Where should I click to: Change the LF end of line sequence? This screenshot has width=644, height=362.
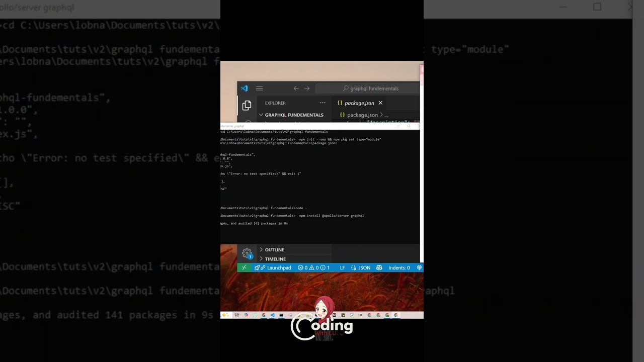342,268
